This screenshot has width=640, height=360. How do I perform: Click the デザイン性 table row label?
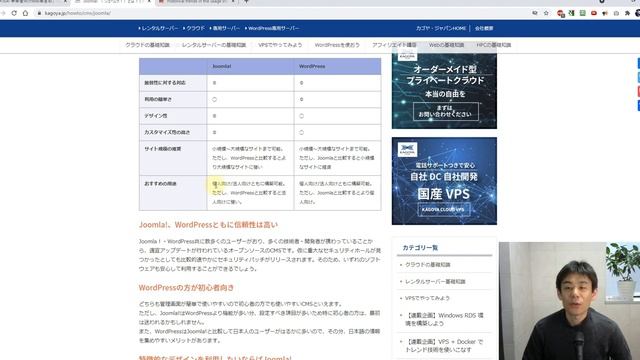156,116
